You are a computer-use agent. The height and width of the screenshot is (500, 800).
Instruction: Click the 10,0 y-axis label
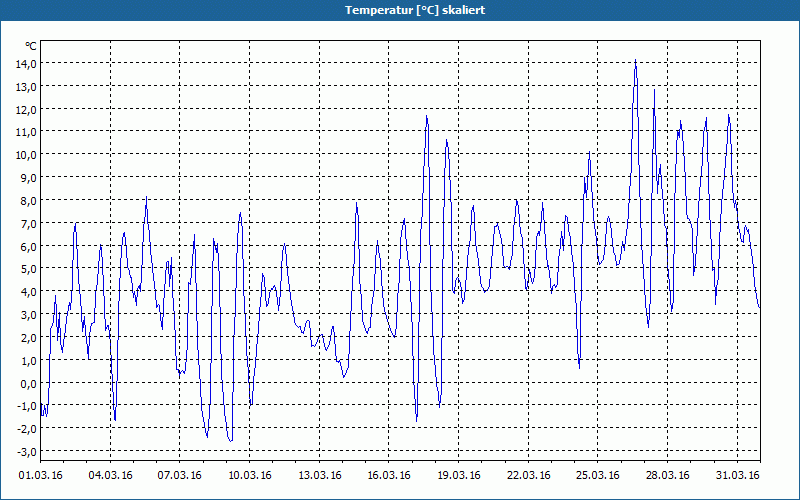(x=27, y=155)
